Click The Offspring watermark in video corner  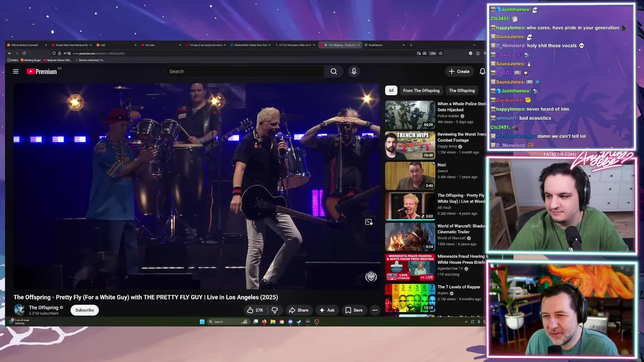[x=371, y=277]
